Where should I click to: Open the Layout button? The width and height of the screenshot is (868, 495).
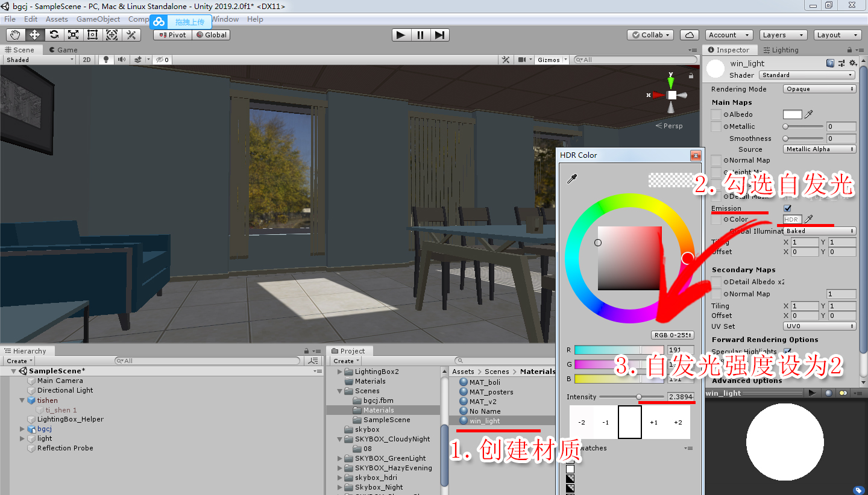(837, 35)
